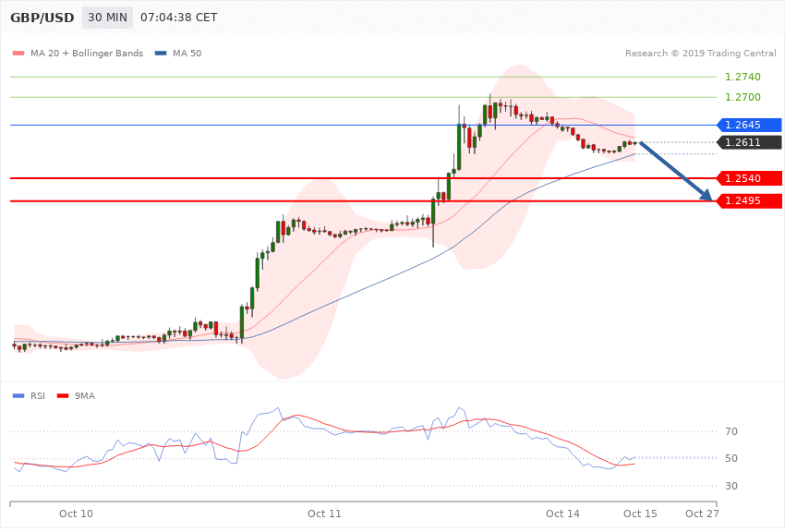Click the MA 20 + Bollinger Bands legend swatch

click(x=18, y=53)
